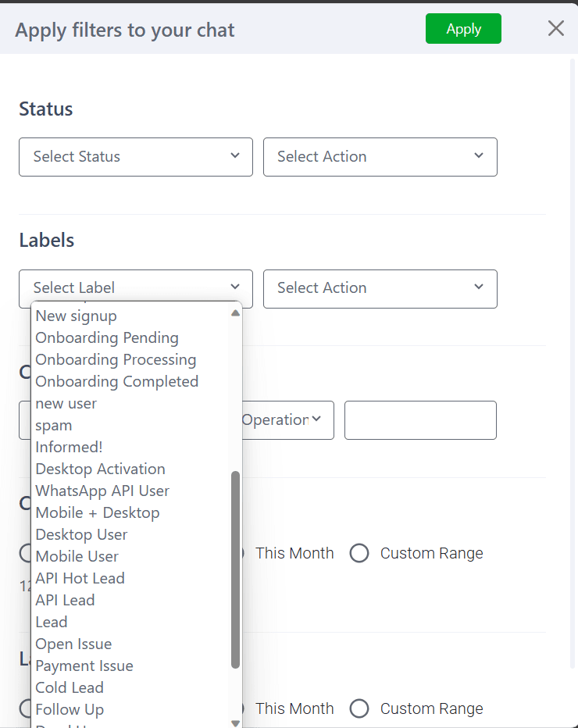This screenshot has width=578, height=728.
Task: Click the label list scrollbar thumb
Action: (x=236, y=569)
